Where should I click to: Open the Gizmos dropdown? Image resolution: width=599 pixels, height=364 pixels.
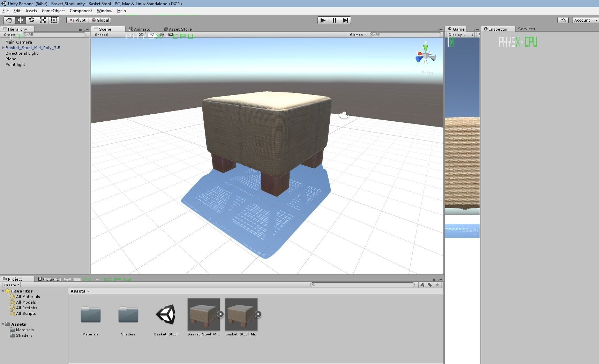[x=358, y=35]
